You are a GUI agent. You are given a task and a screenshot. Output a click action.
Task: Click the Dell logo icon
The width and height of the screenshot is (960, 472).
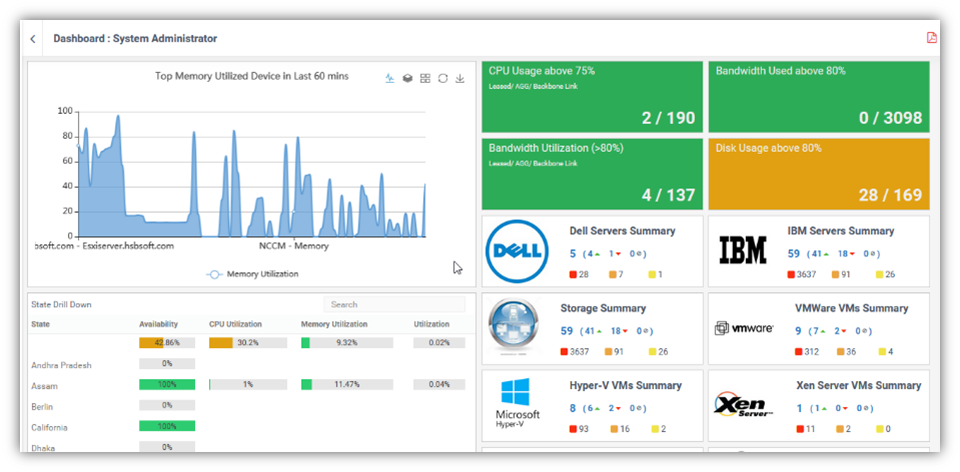pyautogui.click(x=517, y=251)
